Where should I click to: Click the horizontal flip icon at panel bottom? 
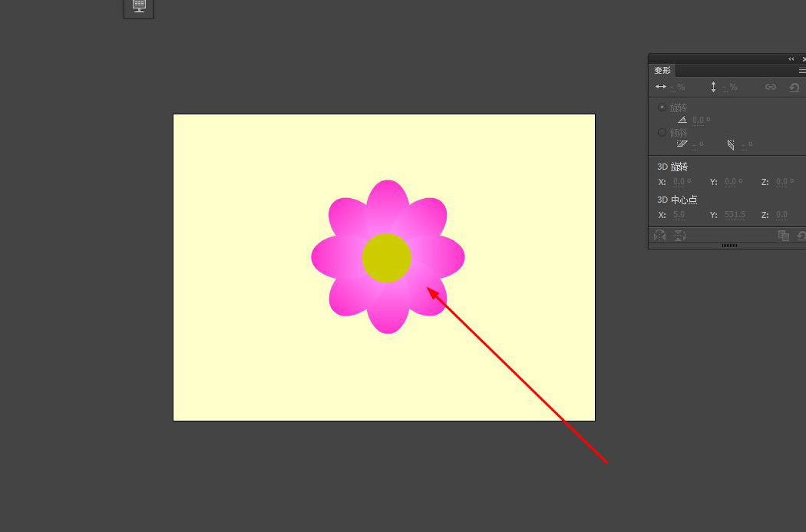(658, 236)
